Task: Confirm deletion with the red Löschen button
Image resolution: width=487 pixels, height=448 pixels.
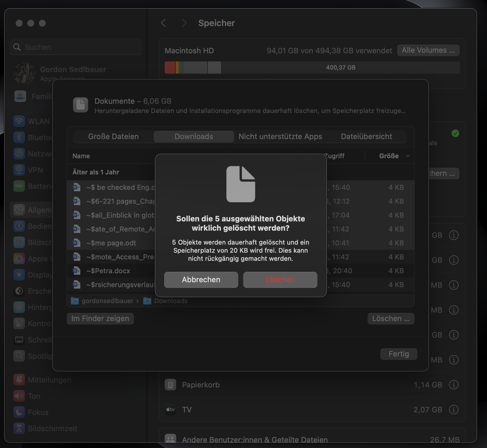Action: coord(280,280)
